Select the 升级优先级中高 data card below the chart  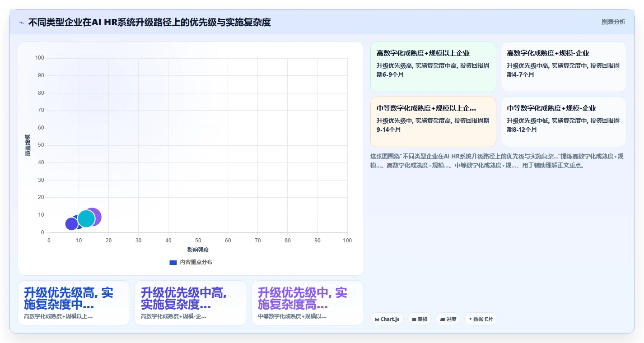(191, 303)
